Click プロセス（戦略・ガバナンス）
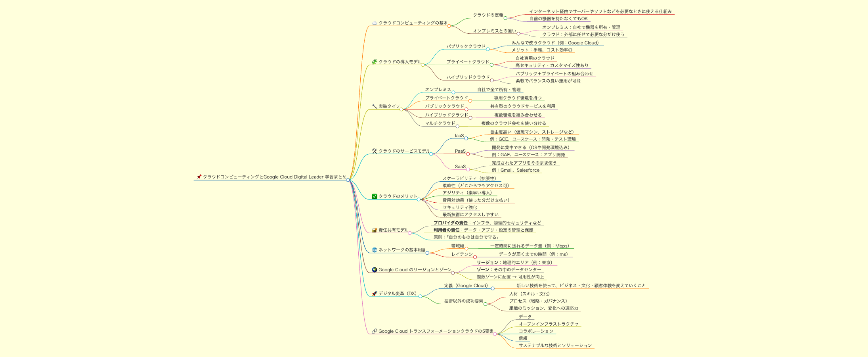868x357 pixels. [538, 301]
